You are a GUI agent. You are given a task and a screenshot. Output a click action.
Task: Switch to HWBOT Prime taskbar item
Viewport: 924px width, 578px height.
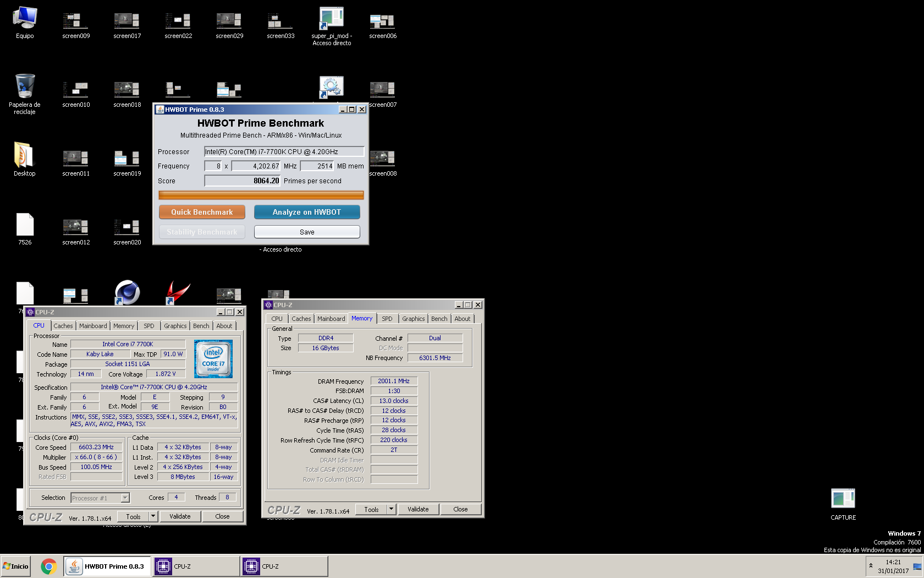click(x=107, y=566)
